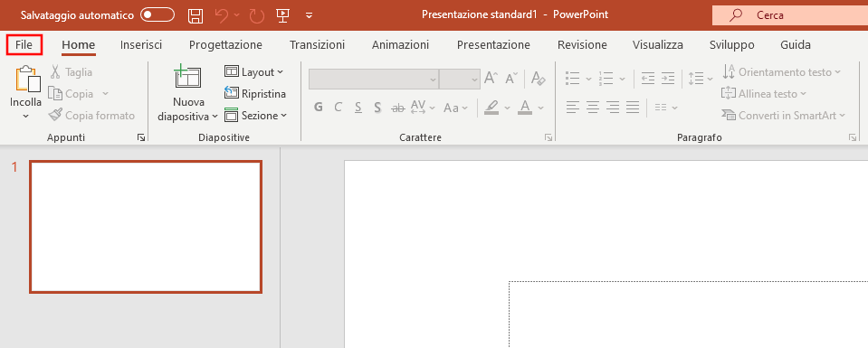Click the clear formatting eraser icon

click(x=538, y=78)
